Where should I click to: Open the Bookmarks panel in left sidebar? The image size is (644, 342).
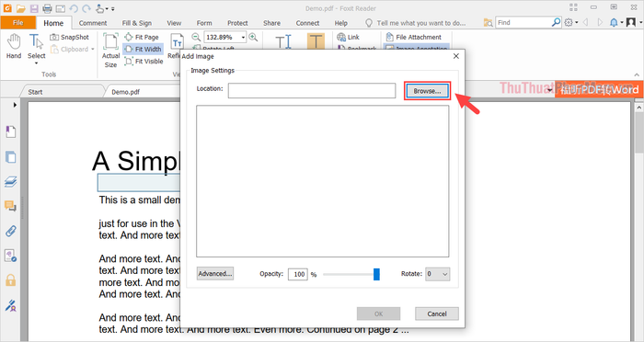click(x=11, y=131)
